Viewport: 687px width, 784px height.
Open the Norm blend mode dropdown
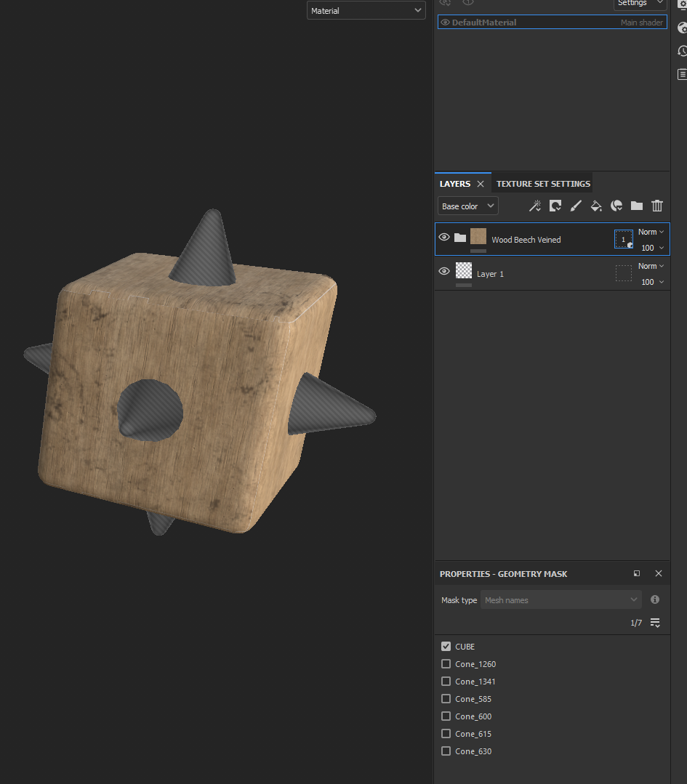coord(651,231)
